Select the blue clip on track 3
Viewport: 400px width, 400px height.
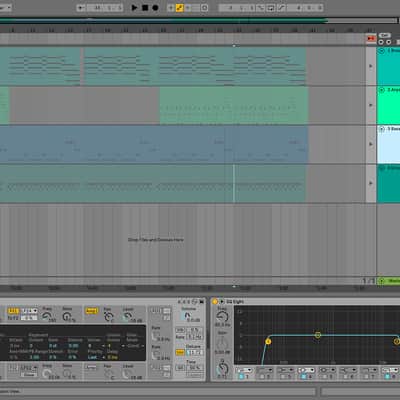[x=154, y=144]
